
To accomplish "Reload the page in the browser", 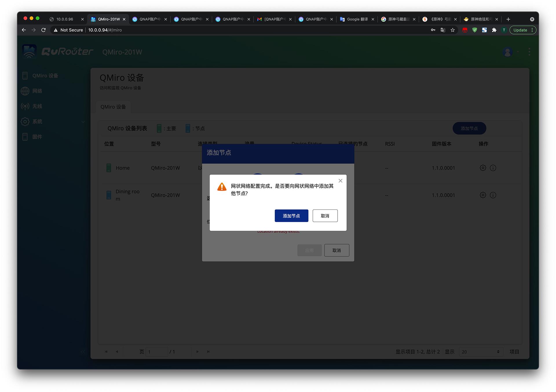I will coord(43,30).
